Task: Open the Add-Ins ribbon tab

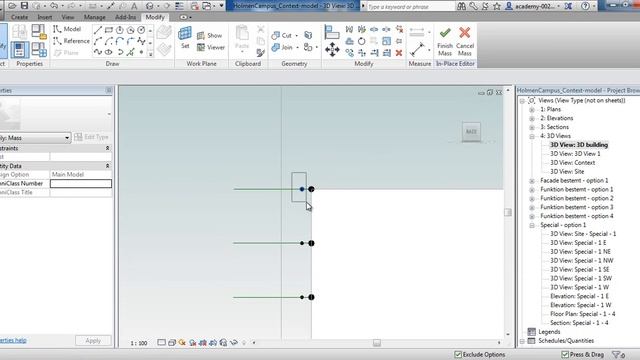Action: point(126,17)
